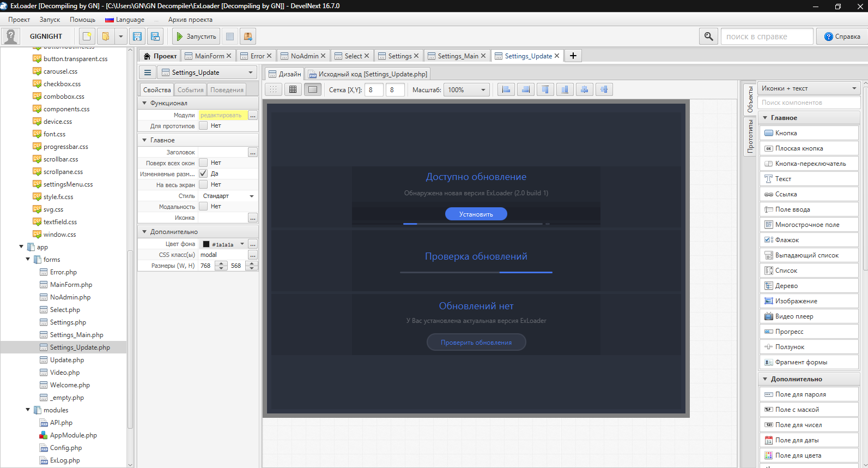Image resolution: width=868 pixels, height=468 pixels.
Task: Collapse the modules folder in tree
Action: 28,410
